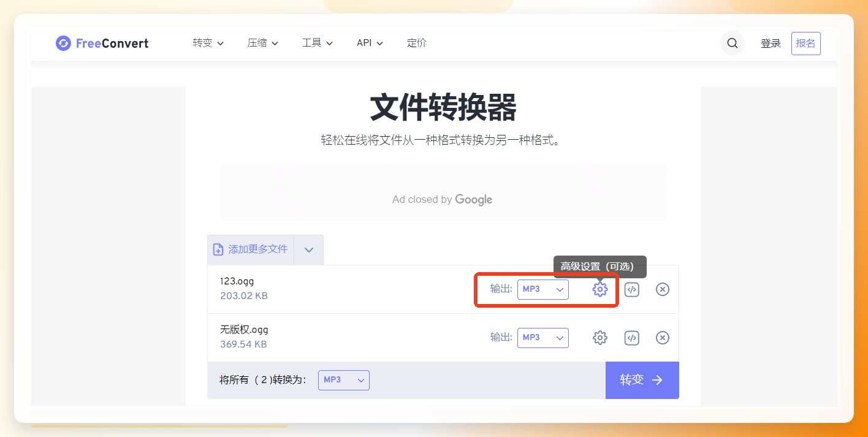Click the 登录 link
The width and height of the screenshot is (868, 437).
[x=771, y=44]
